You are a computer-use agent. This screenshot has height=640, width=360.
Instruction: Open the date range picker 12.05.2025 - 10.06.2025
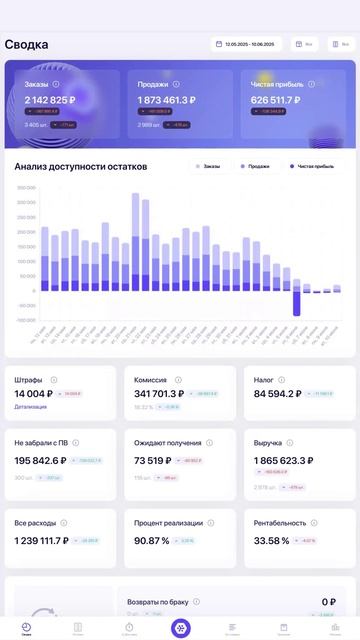click(246, 44)
